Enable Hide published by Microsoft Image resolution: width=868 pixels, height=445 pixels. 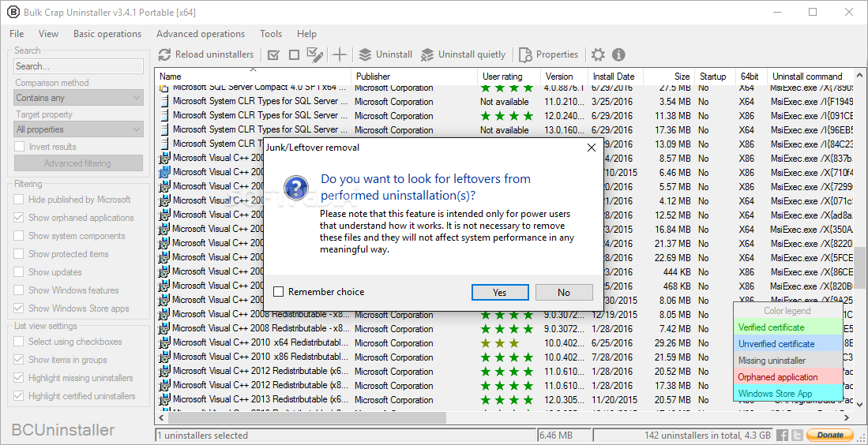19,200
